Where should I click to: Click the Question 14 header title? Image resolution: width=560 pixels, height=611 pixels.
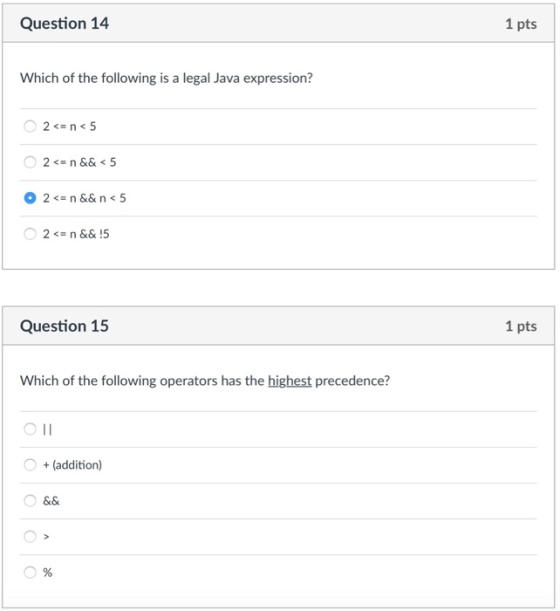(64, 23)
